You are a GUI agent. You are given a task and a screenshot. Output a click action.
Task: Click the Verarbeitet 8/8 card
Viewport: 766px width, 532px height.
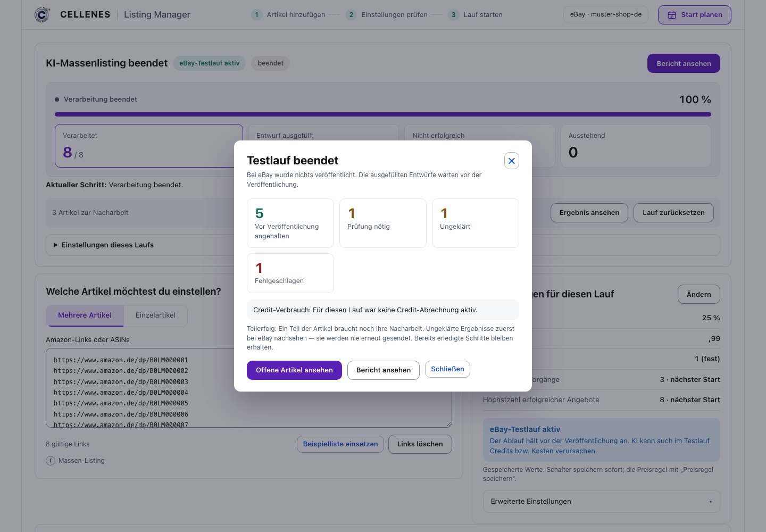click(149, 146)
